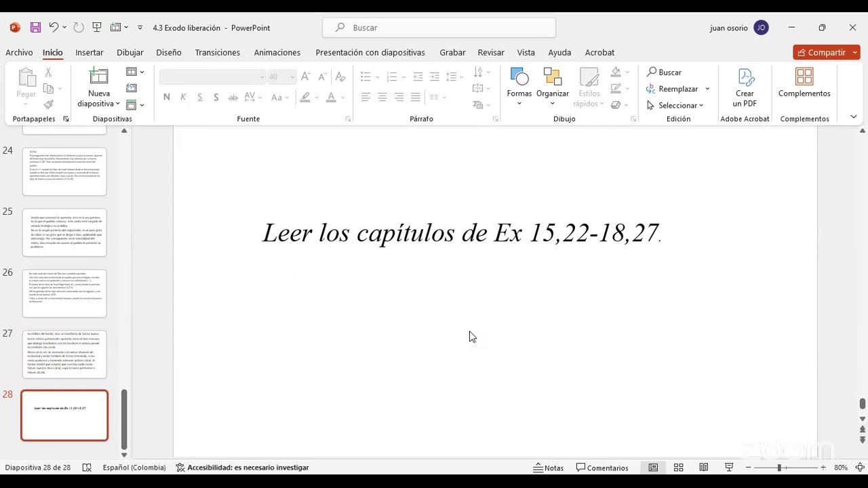868x488 pixels.
Task: Save the presentation with the Save icon
Action: [x=35, y=28]
